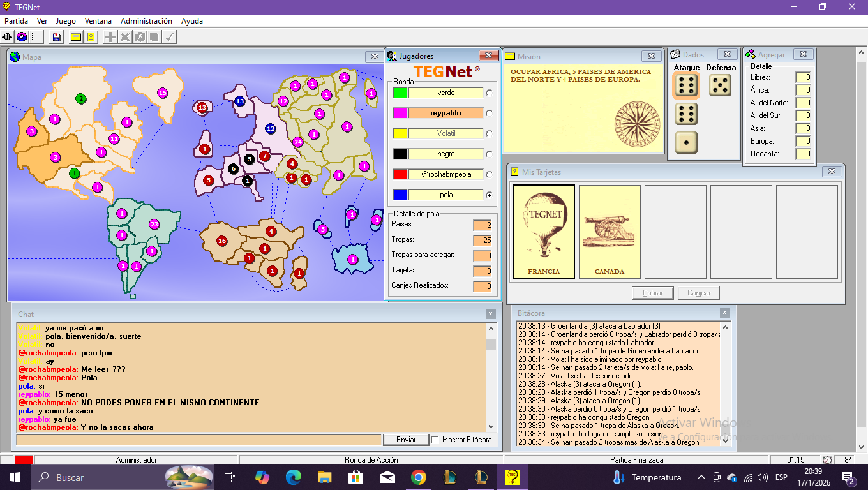Click the plug connect icon in toolbar
Image resolution: width=868 pixels, height=490 pixels.
pos(8,37)
